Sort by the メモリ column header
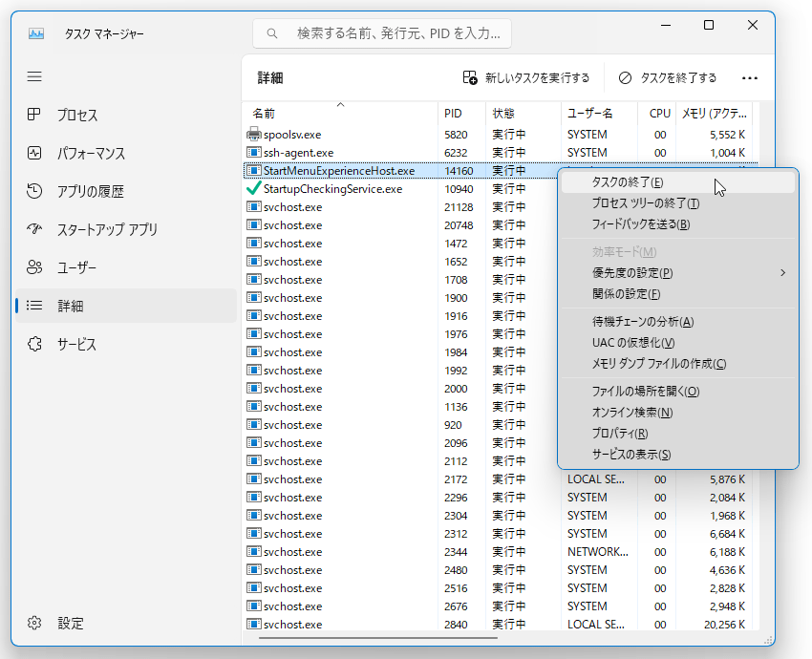Viewport: 812px width, 659px height. click(x=715, y=113)
